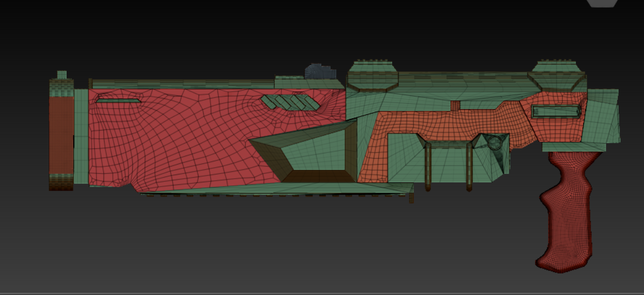This screenshot has height=295, width=644.
Task: Select the left vertical pin under the receiver
Action: coord(428,167)
